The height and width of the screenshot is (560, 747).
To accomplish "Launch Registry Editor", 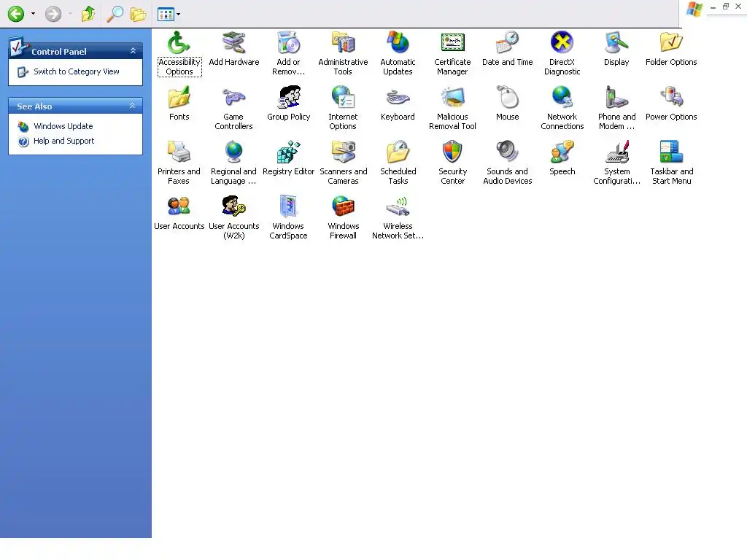I will coord(289,158).
